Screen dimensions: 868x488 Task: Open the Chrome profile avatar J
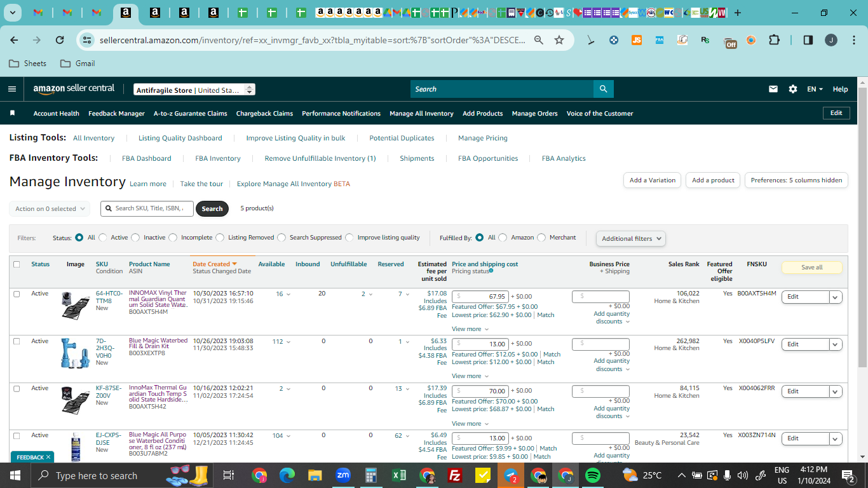[x=831, y=40]
